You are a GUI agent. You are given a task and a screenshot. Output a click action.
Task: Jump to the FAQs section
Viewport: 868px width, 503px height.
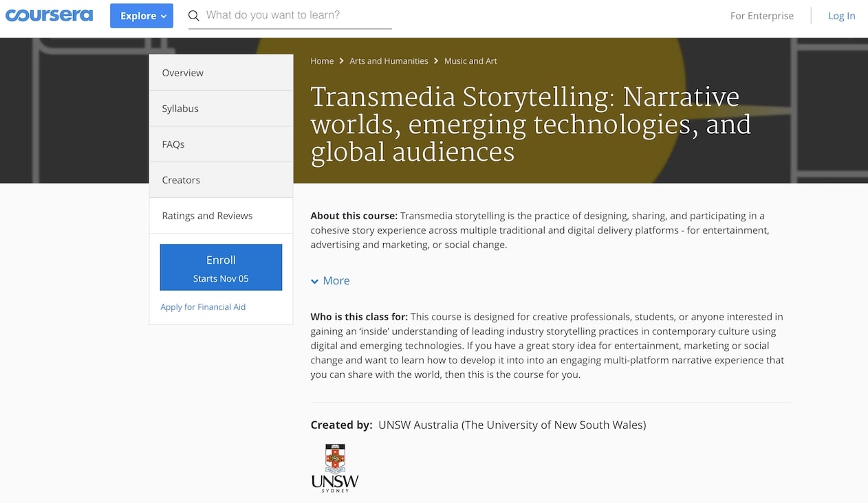tap(221, 144)
